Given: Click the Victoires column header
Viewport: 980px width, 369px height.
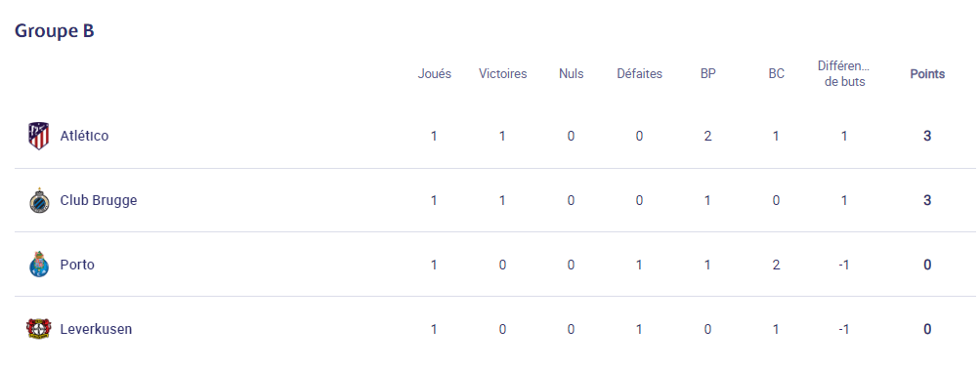Looking at the screenshot, I should click(502, 73).
